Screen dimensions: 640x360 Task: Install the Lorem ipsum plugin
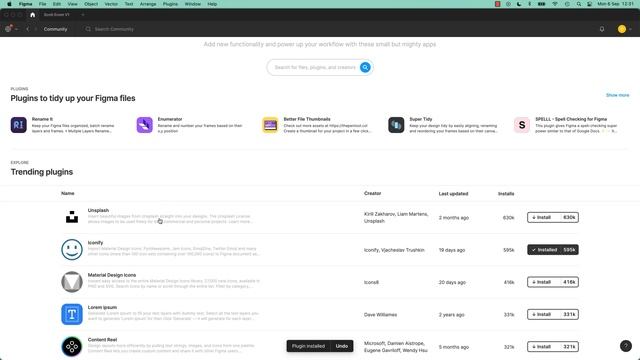click(553, 314)
